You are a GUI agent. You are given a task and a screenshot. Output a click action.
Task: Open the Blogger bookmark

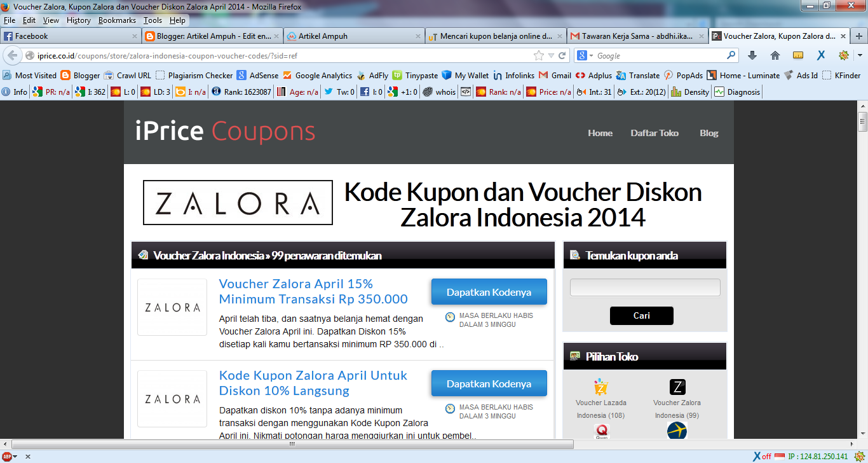pos(80,75)
